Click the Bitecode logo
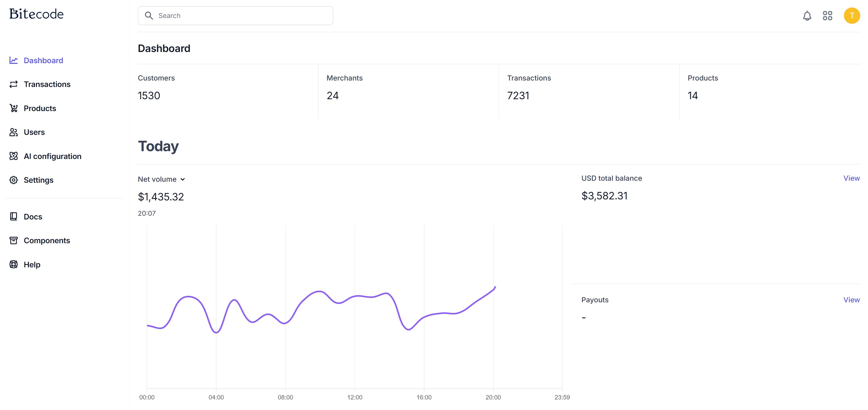 click(x=36, y=14)
